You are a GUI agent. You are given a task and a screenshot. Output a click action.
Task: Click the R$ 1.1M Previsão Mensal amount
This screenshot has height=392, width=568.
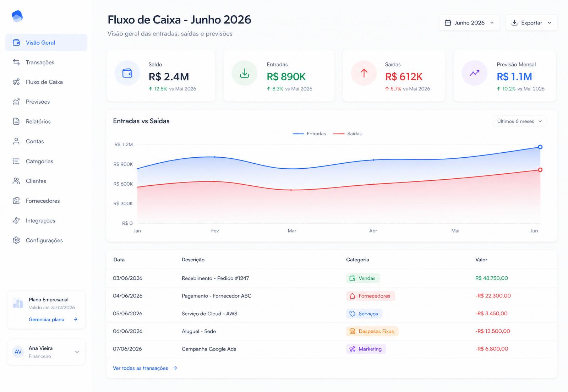click(514, 77)
